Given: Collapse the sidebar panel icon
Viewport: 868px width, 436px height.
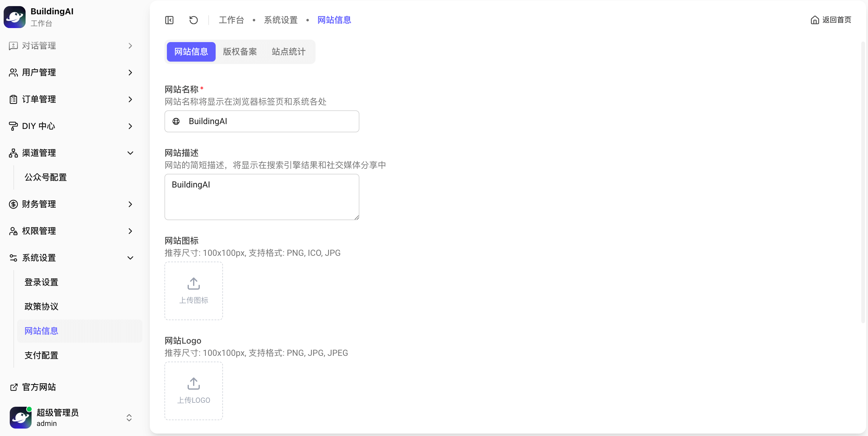Looking at the screenshot, I should (x=170, y=20).
